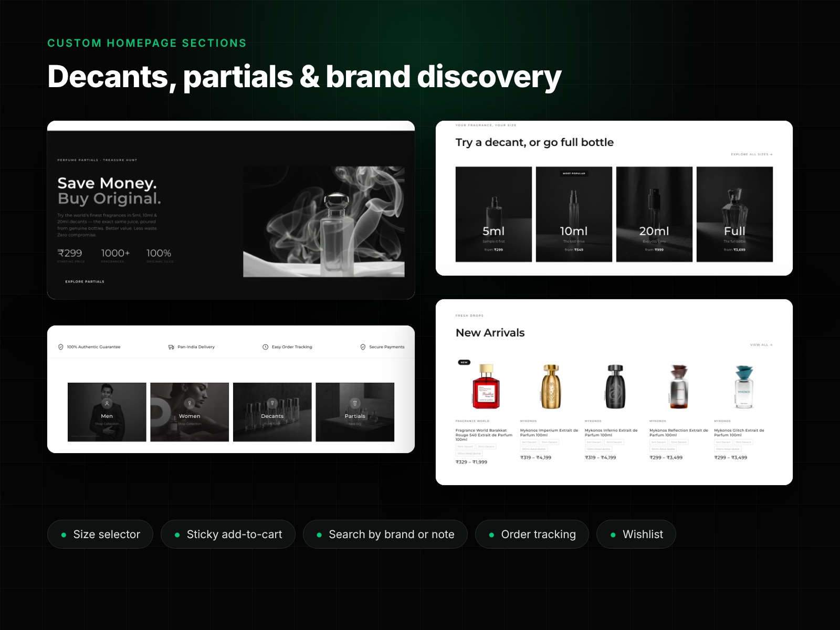Click the Wishlist pill
The height and width of the screenshot is (630, 840).
636,534
